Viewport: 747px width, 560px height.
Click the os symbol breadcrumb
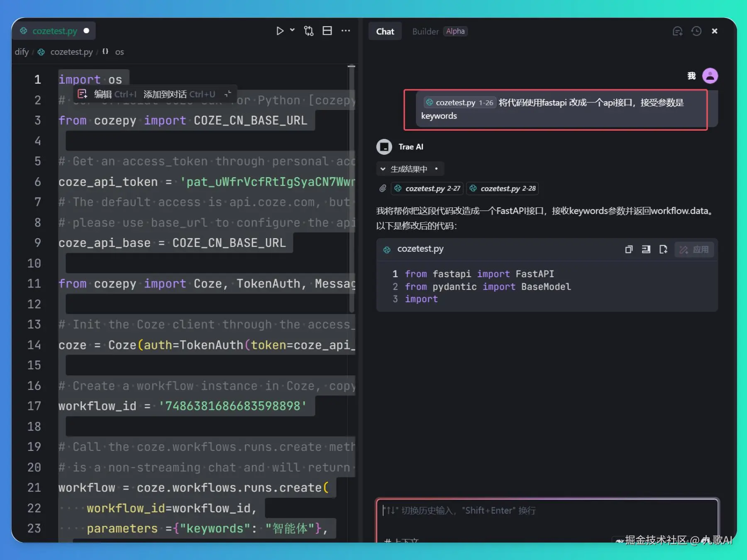tap(119, 52)
